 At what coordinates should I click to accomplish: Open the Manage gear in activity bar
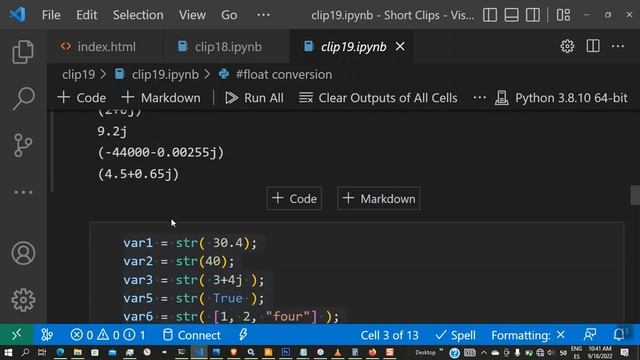click(x=23, y=300)
